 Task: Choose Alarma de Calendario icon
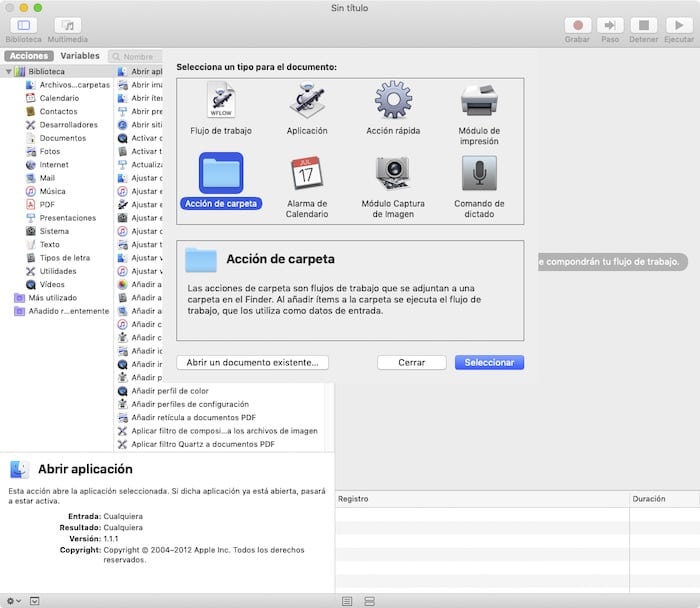coord(307,173)
